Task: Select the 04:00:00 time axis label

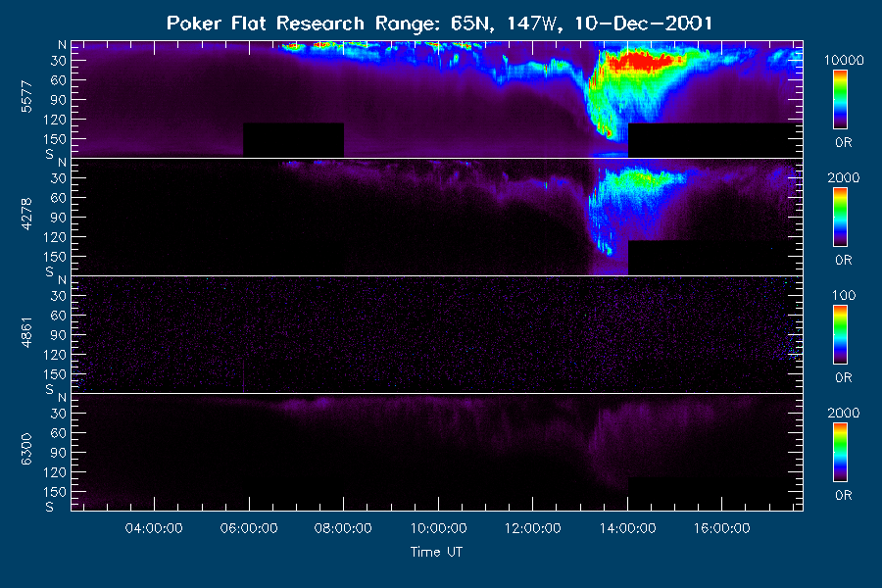Action: pos(154,528)
